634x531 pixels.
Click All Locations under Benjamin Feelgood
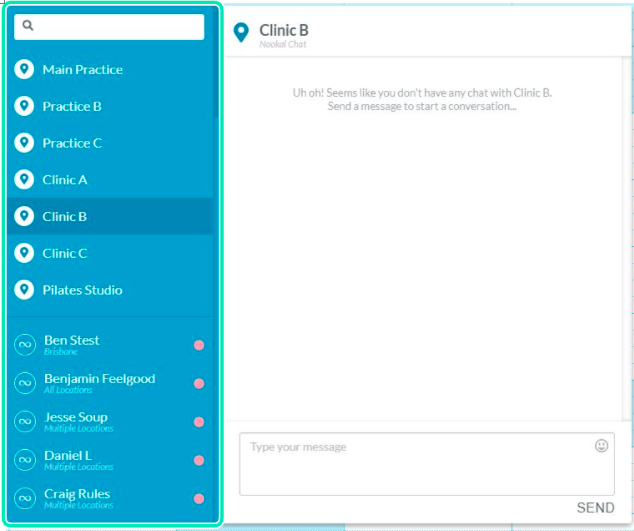click(x=68, y=390)
